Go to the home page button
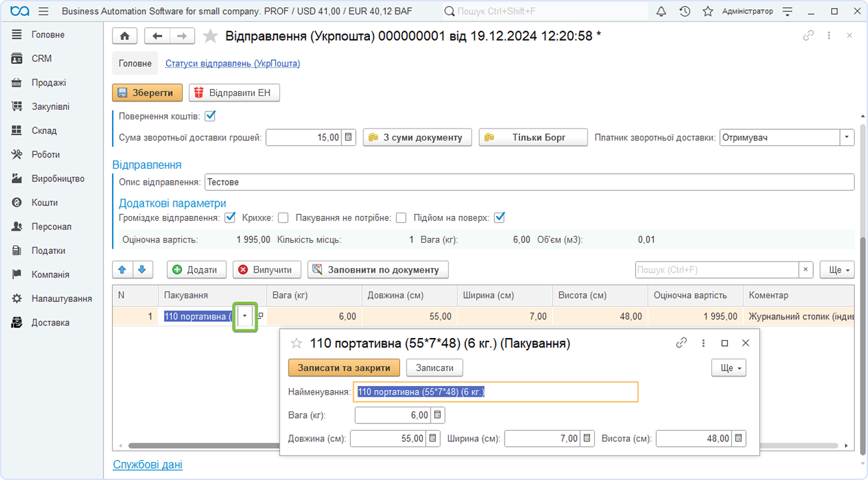 125,36
